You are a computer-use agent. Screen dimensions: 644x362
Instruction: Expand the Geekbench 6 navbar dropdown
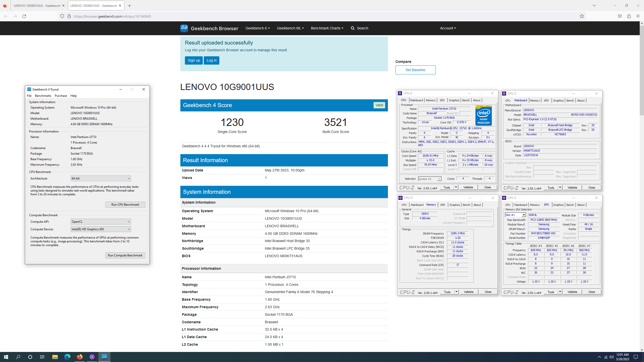258,28
